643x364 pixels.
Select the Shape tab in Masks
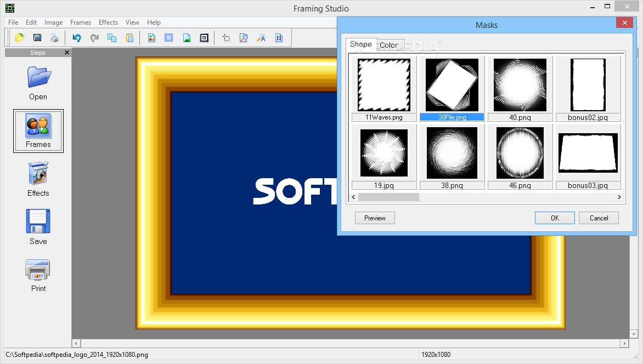[x=361, y=44]
